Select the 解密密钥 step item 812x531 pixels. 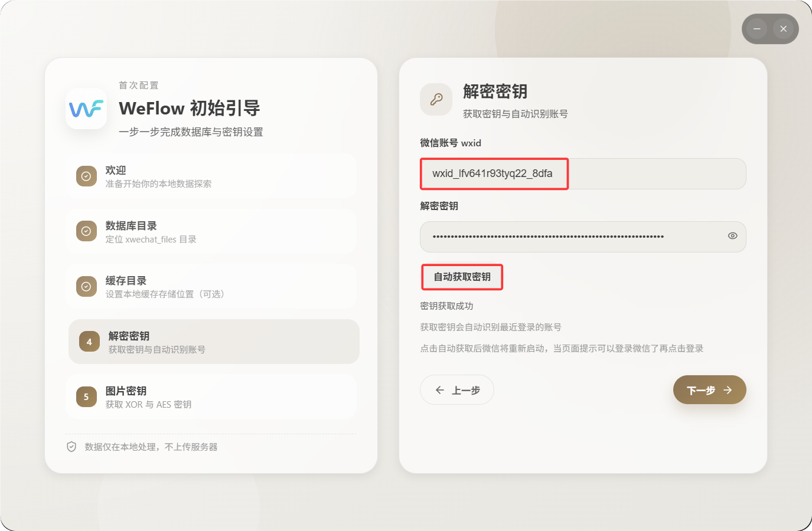point(214,342)
